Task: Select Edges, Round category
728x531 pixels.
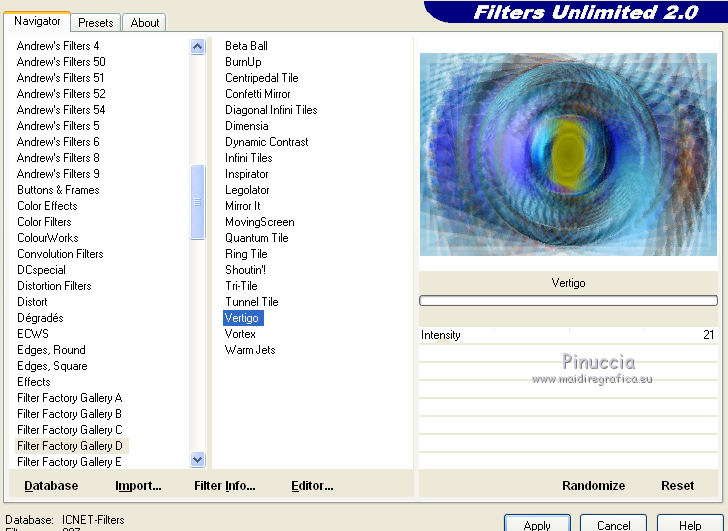Action: (51, 350)
